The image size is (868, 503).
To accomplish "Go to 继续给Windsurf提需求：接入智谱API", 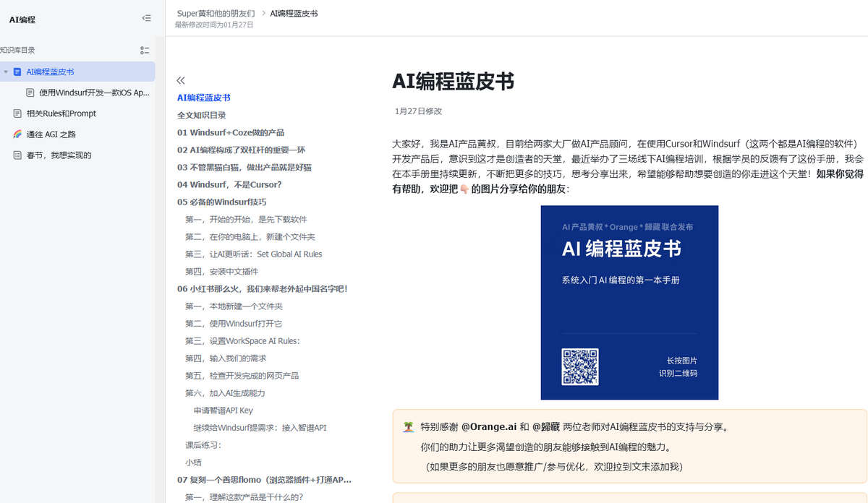I will 260,427.
